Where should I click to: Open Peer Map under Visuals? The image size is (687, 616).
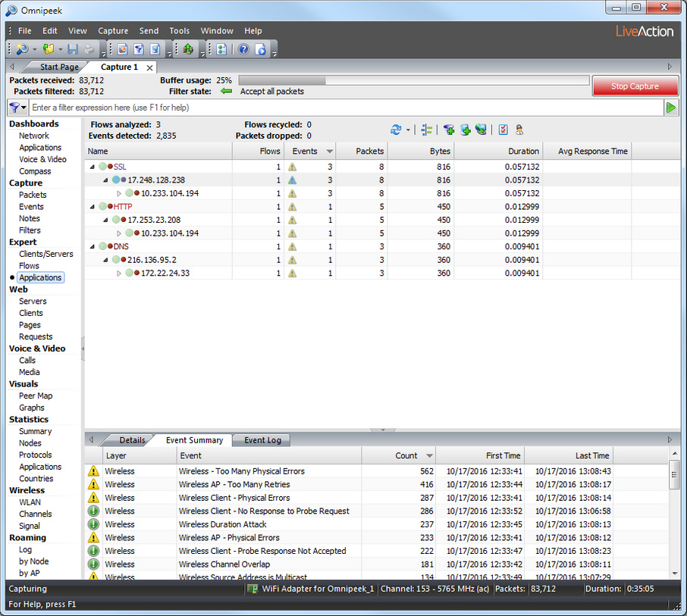pyautogui.click(x=36, y=396)
